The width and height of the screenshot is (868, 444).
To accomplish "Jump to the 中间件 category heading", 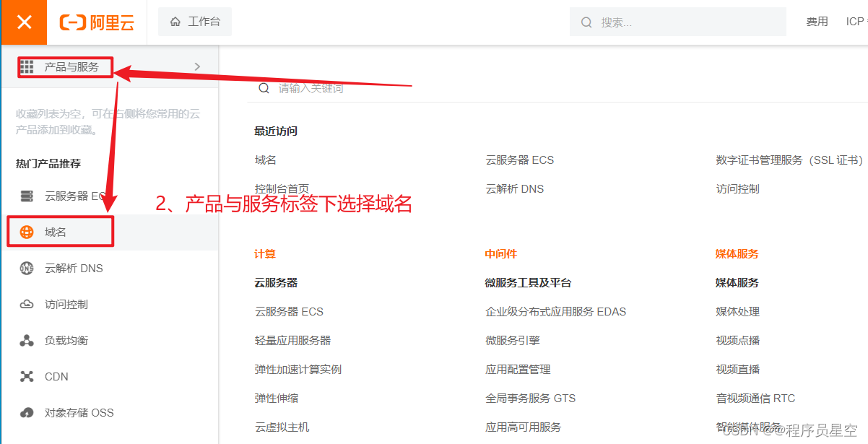I will coord(501,253).
